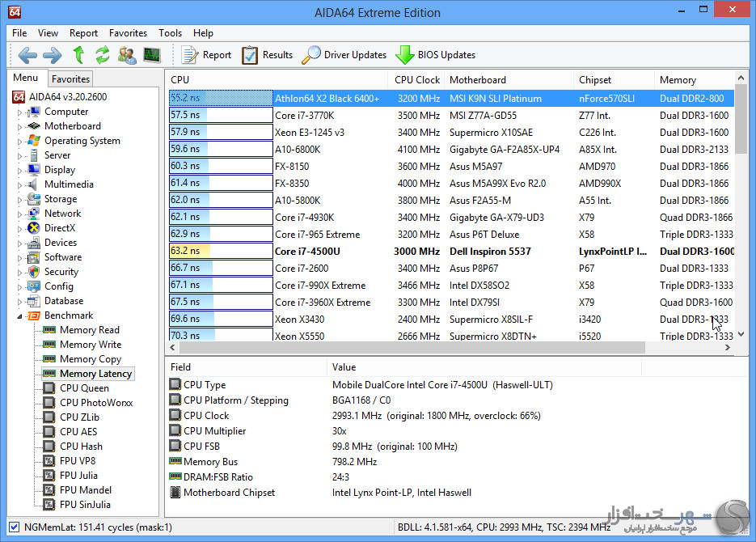This screenshot has width=756, height=542.
Task: Click the green up arrow icon
Action: pos(78,55)
